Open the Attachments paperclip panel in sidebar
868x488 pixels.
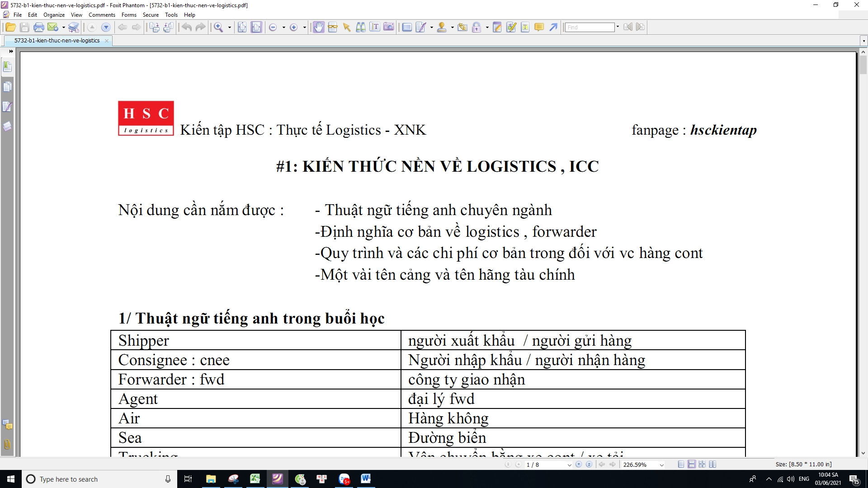7,444
